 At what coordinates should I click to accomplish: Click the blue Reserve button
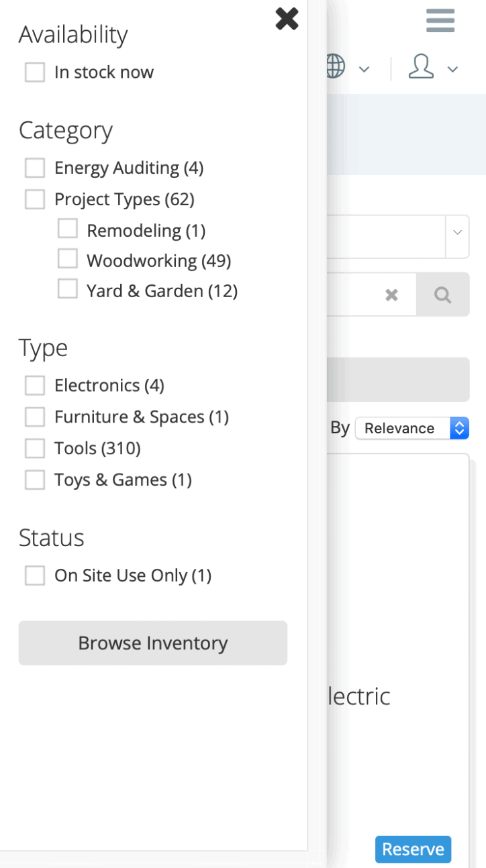pyautogui.click(x=413, y=849)
